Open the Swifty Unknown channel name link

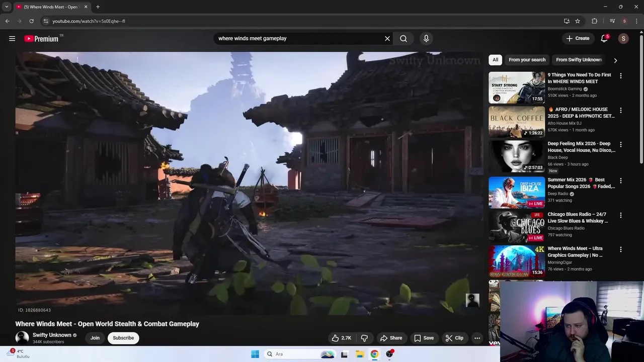(x=52, y=335)
